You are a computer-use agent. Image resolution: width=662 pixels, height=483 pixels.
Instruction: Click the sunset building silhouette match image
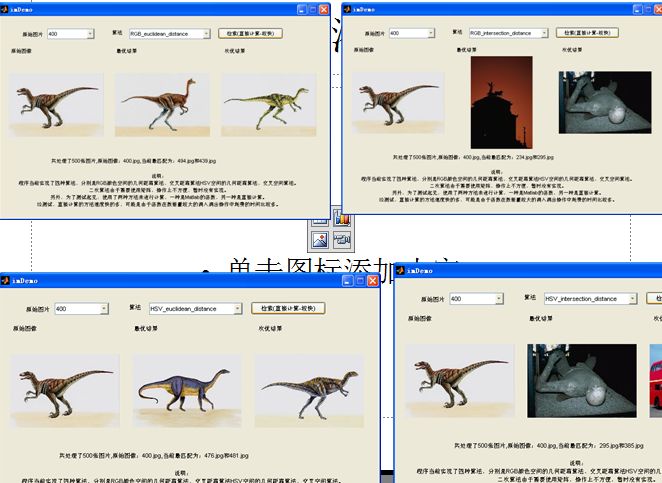click(502, 102)
